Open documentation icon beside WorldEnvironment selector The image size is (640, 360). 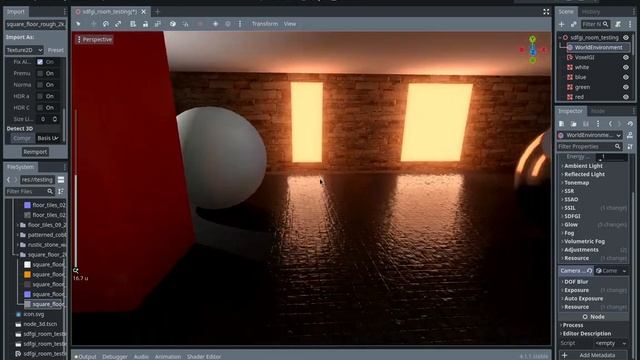tap(630, 135)
